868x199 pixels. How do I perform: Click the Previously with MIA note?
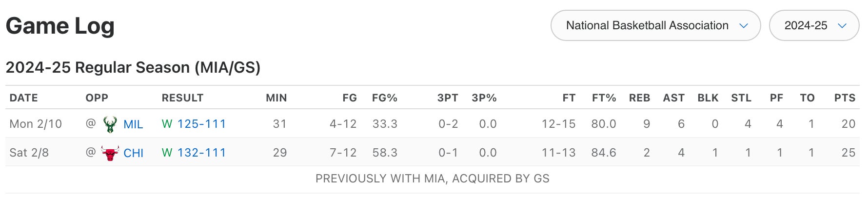click(432, 179)
